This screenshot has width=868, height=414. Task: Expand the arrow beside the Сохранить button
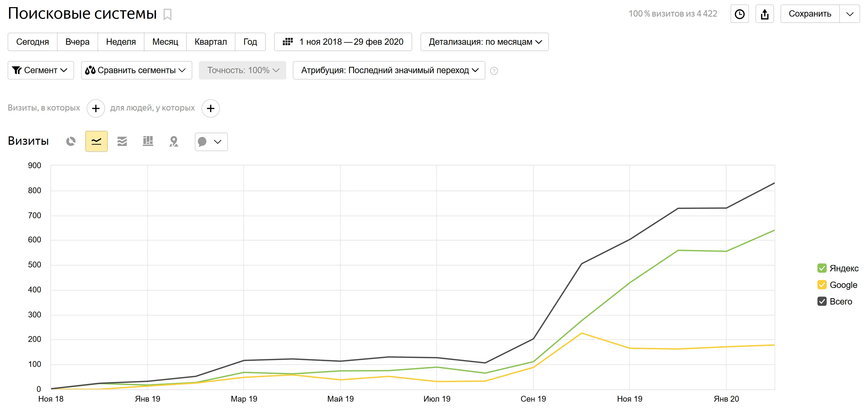click(x=850, y=14)
